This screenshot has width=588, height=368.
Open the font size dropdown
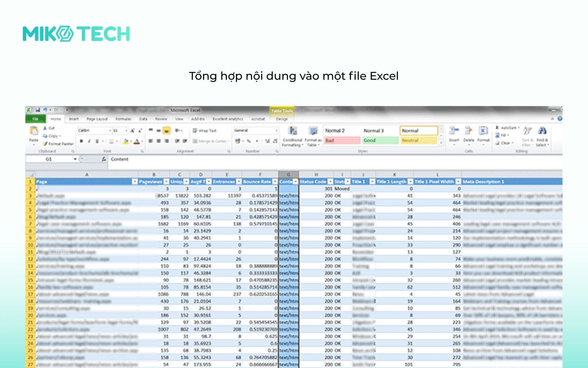(126, 131)
